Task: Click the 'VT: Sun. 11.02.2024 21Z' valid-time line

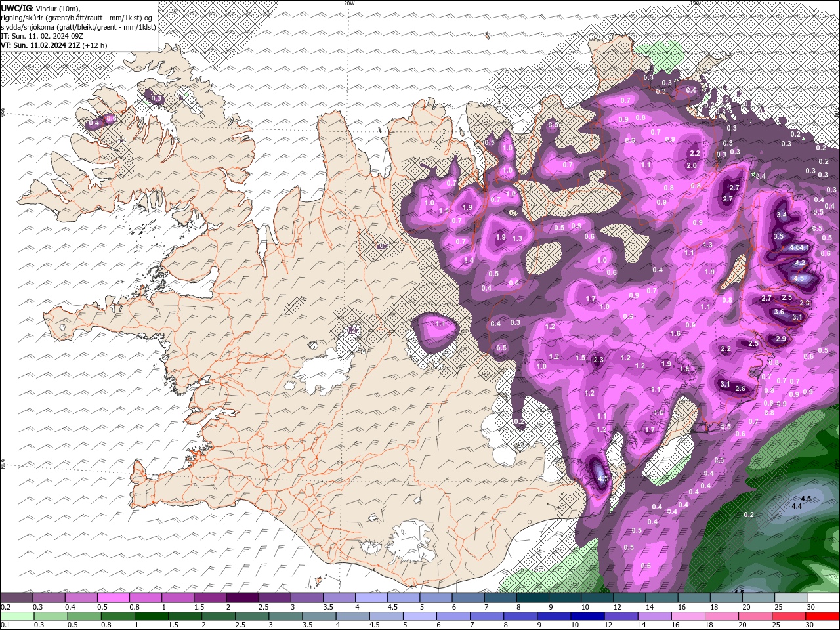Action: point(41,45)
